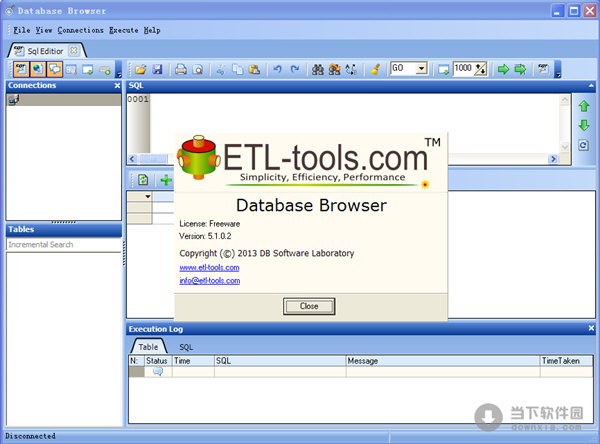Click the TimeTaken column header
600x444 pixels.
coord(566,361)
